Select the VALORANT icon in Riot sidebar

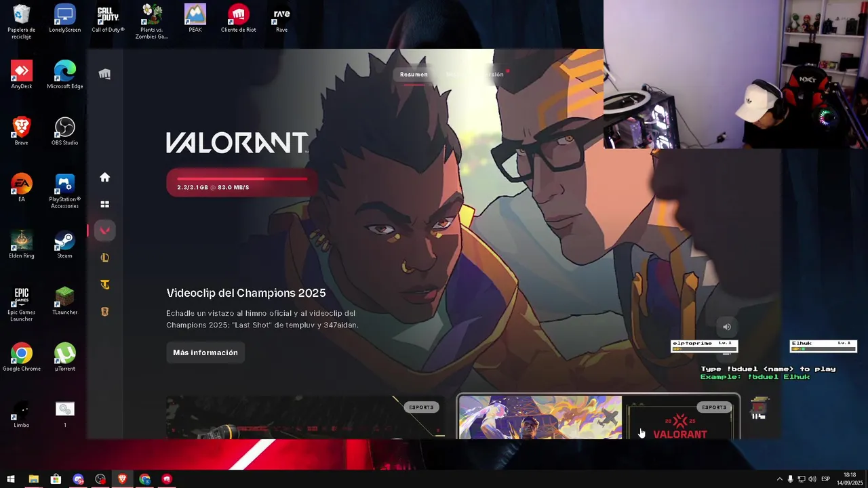coord(104,230)
